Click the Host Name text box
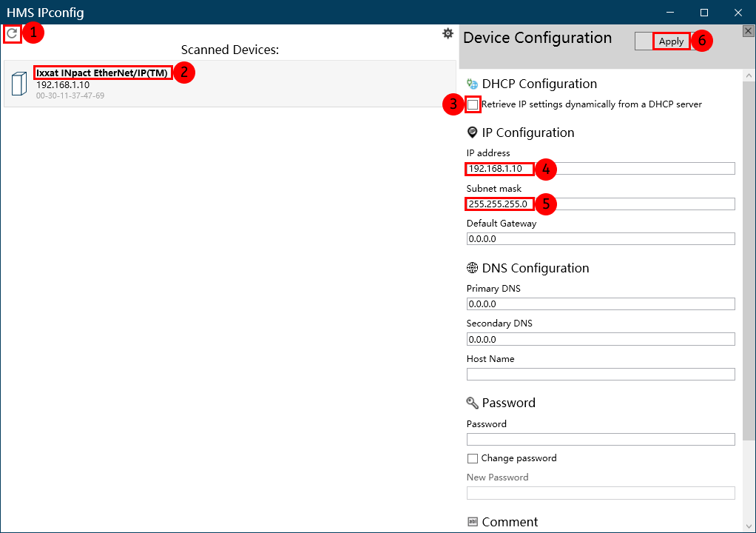756x533 pixels. pyautogui.click(x=600, y=375)
